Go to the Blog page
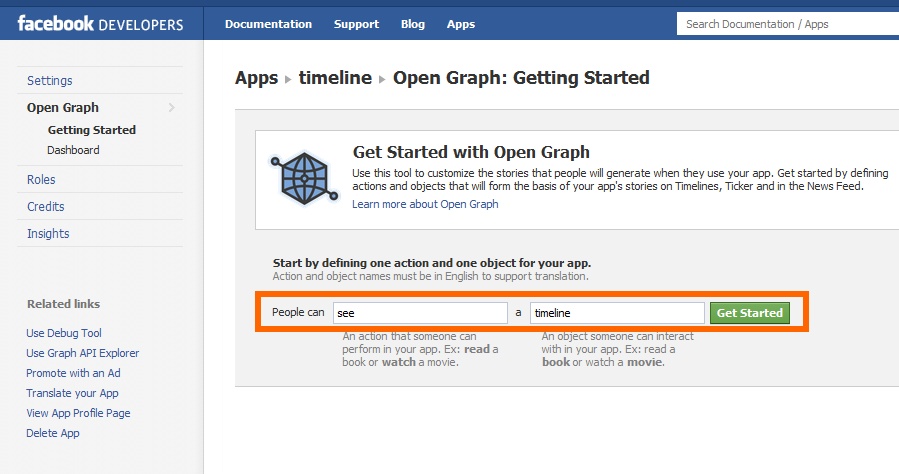This screenshot has height=474, width=899. 413,24
